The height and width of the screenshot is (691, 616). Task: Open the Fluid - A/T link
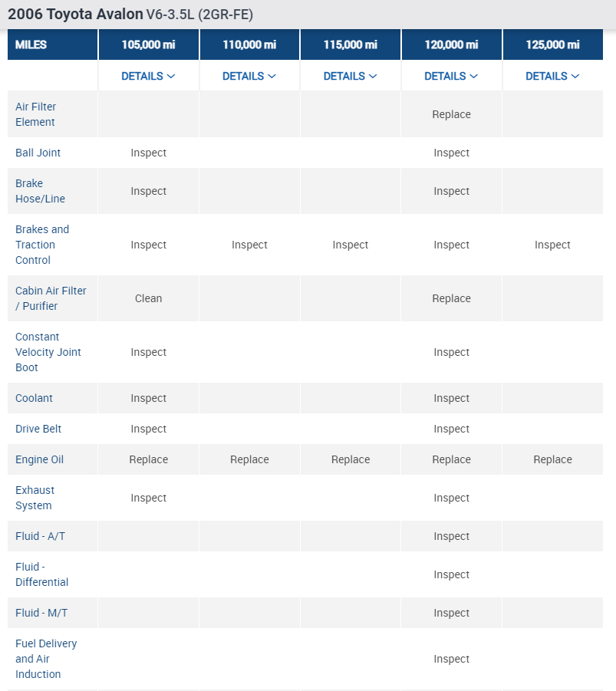40,536
